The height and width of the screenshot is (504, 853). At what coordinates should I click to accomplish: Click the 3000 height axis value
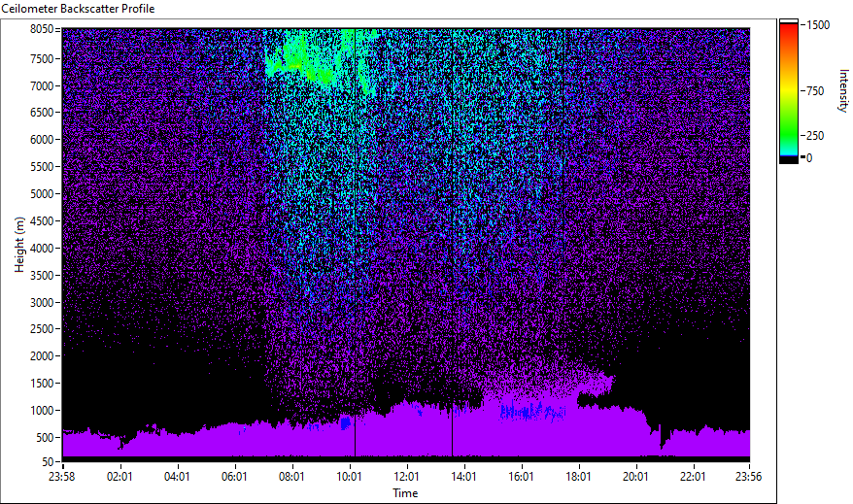[42, 303]
